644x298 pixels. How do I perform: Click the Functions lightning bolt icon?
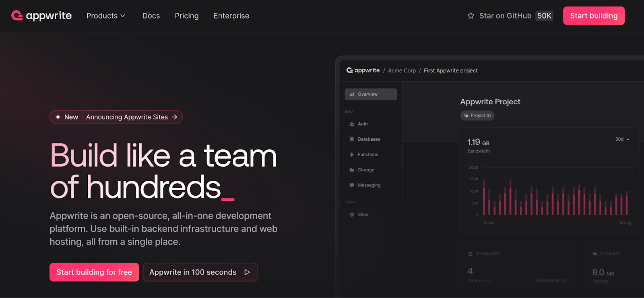coord(352,155)
